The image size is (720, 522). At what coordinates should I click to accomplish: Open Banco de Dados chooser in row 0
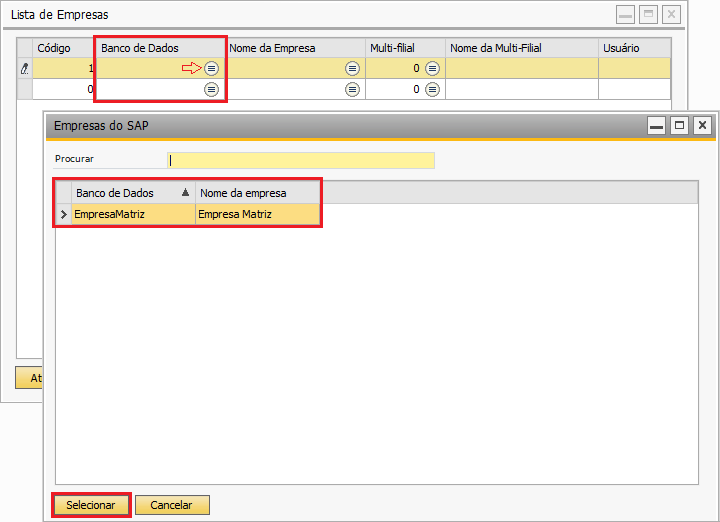(211, 89)
